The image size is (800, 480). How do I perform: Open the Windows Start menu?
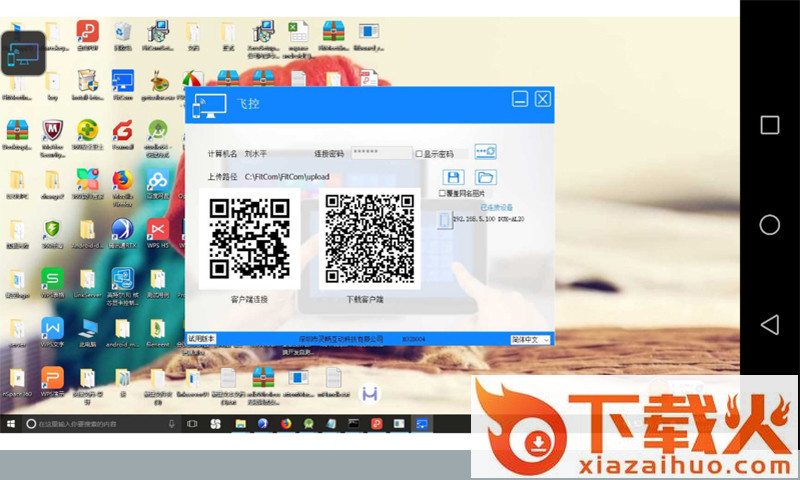tap(11, 424)
